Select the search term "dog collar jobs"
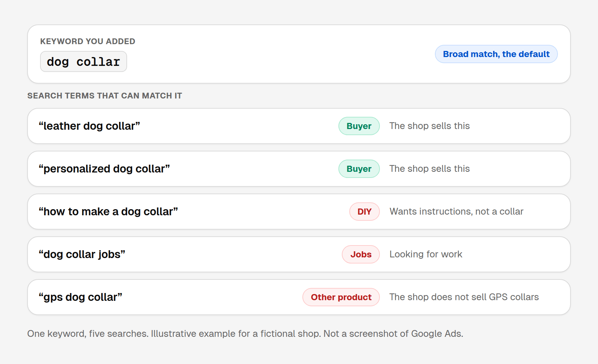Viewport: 598px width, 364px height. click(x=82, y=254)
